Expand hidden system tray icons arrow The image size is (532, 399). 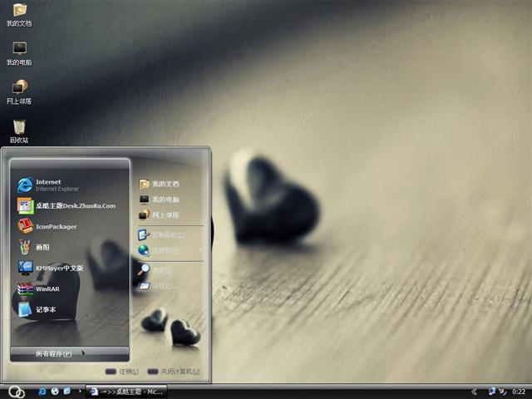474,391
